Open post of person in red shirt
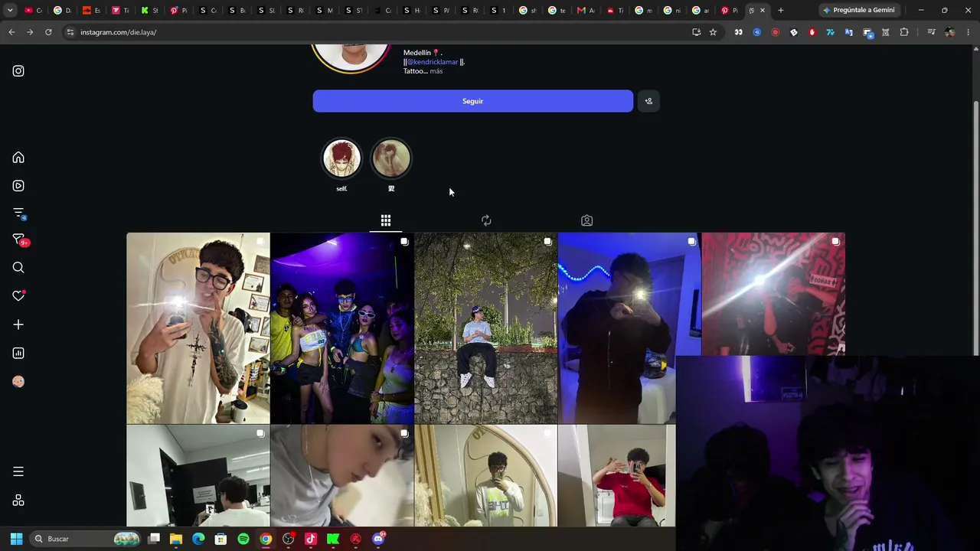The width and height of the screenshot is (980, 551). tap(616, 476)
